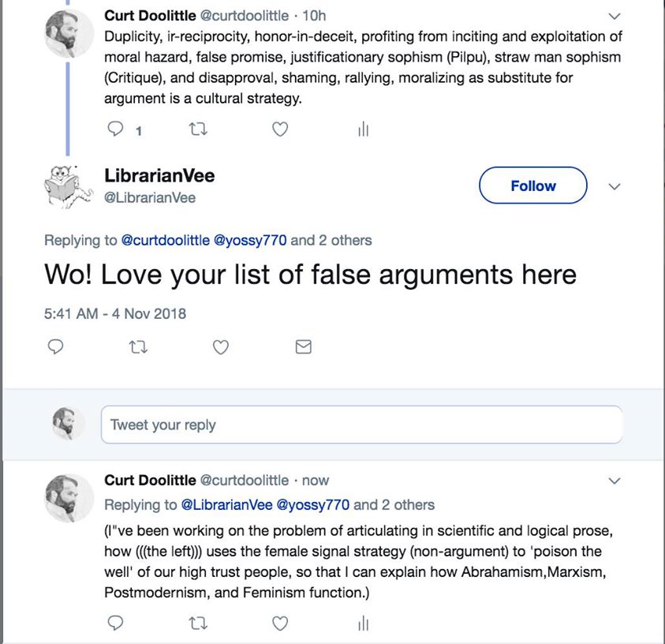Reply to the bottom Curt Doolittle tweet
665x644 pixels.
tap(115, 623)
